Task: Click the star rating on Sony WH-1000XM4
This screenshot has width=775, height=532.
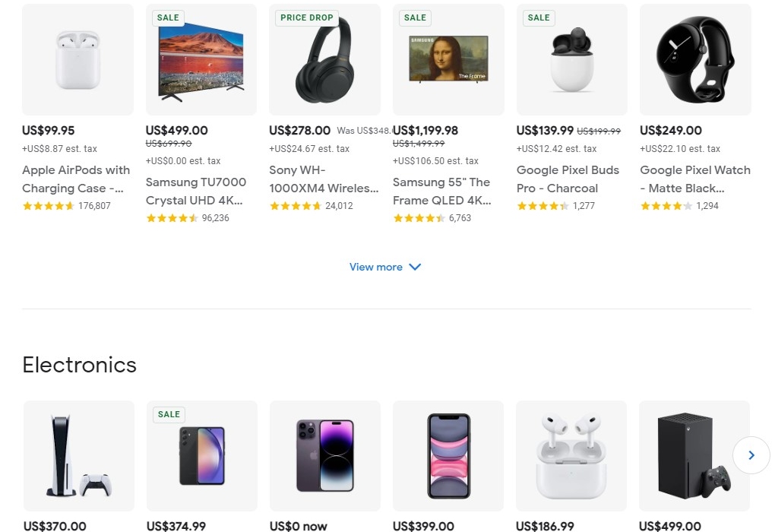Action: point(296,205)
